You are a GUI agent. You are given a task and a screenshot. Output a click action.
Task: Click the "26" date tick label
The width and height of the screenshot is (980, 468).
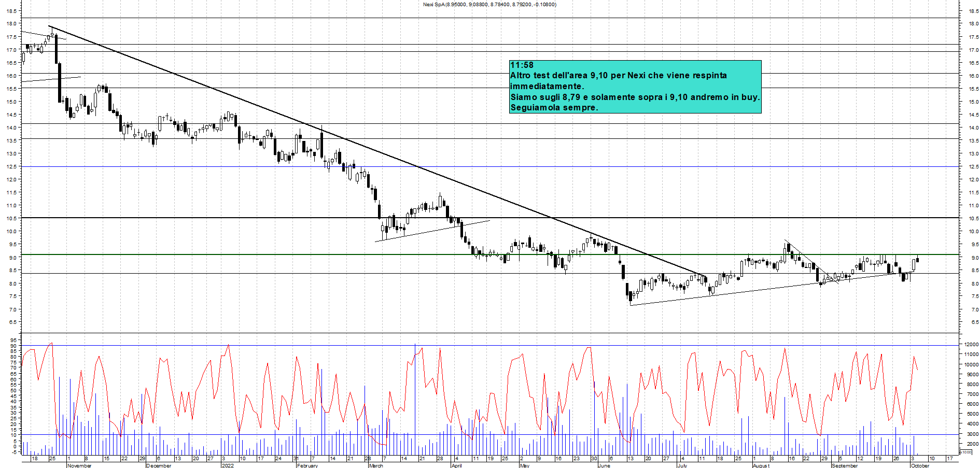click(896, 459)
